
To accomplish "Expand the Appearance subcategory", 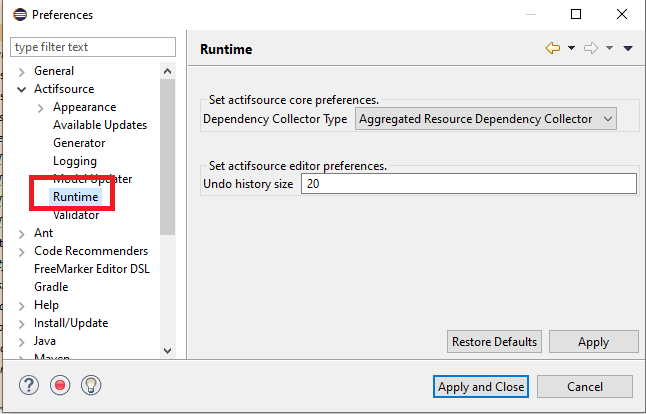I will [40, 107].
